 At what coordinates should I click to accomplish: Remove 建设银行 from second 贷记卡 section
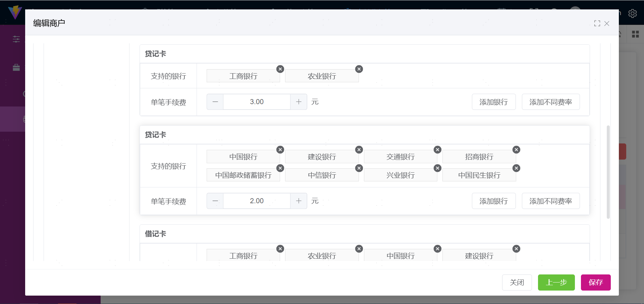[359, 150]
